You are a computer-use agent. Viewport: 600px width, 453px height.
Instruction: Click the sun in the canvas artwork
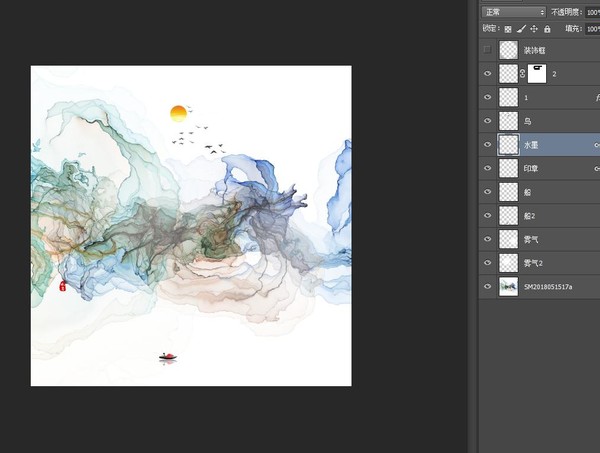(178, 114)
